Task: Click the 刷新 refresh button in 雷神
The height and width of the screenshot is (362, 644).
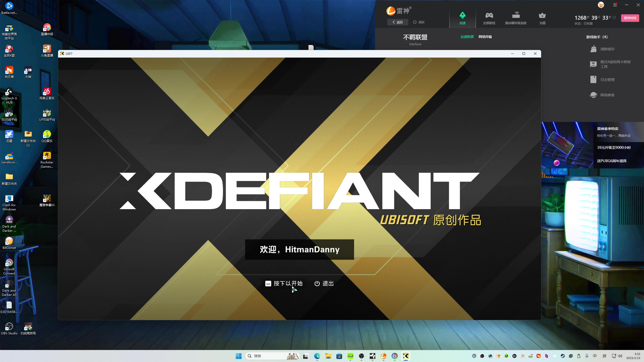Action: [419, 22]
